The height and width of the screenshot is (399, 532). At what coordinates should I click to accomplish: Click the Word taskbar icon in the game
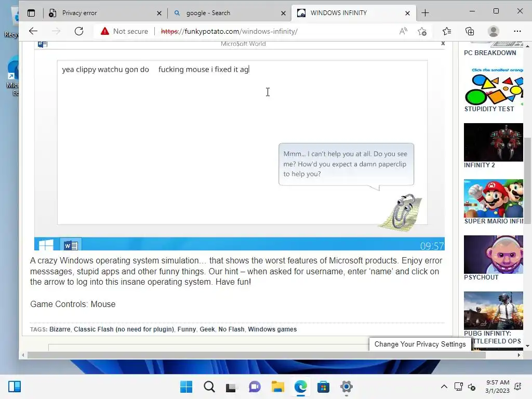pos(71,245)
